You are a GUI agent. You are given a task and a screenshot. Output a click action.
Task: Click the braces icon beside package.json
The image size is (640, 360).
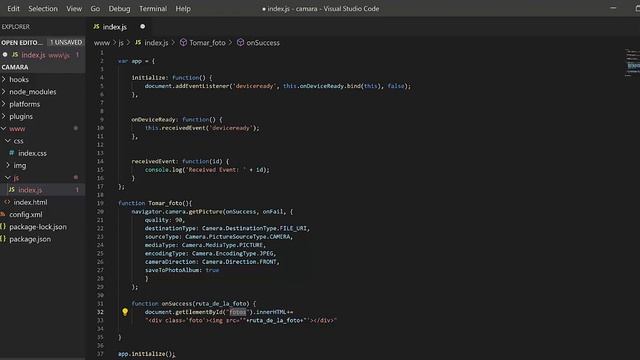point(3,238)
